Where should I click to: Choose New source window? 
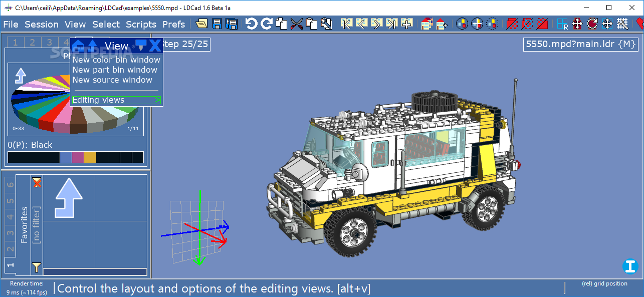pyautogui.click(x=112, y=80)
